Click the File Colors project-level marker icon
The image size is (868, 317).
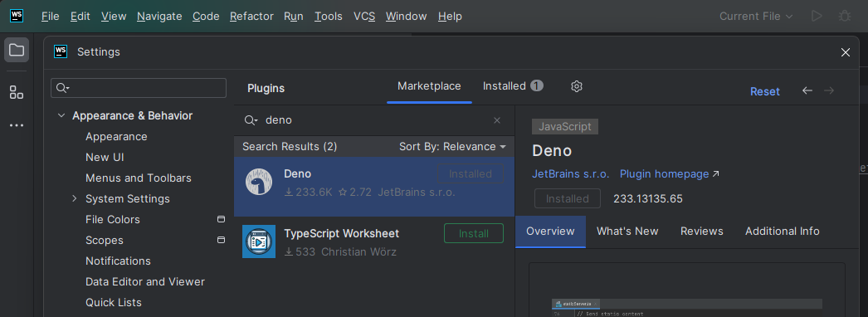[x=221, y=219]
